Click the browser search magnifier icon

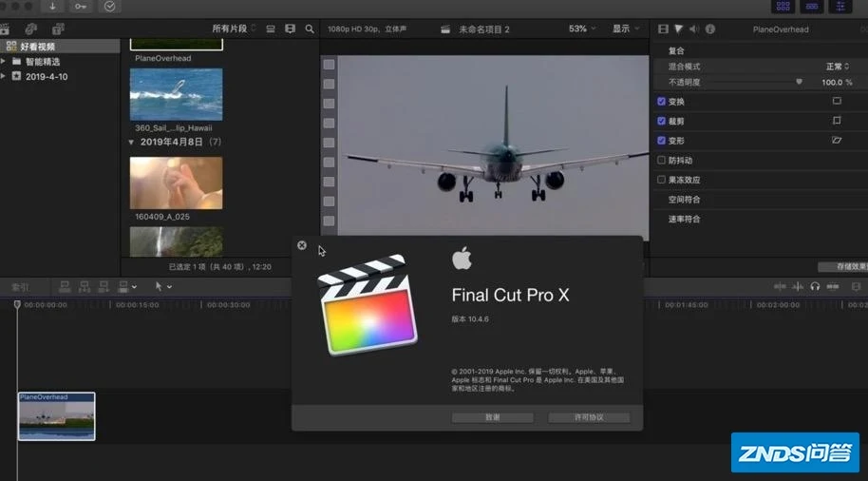[310, 29]
